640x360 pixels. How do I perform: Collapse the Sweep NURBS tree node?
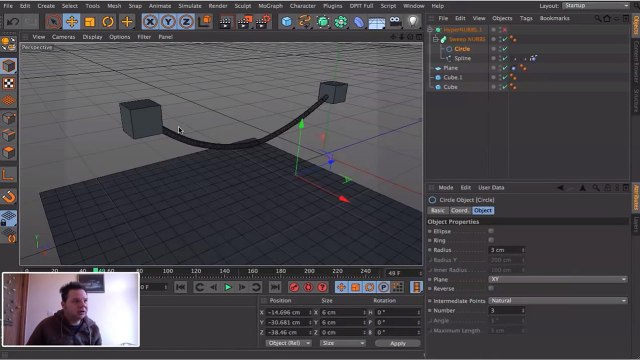point(436,39)
